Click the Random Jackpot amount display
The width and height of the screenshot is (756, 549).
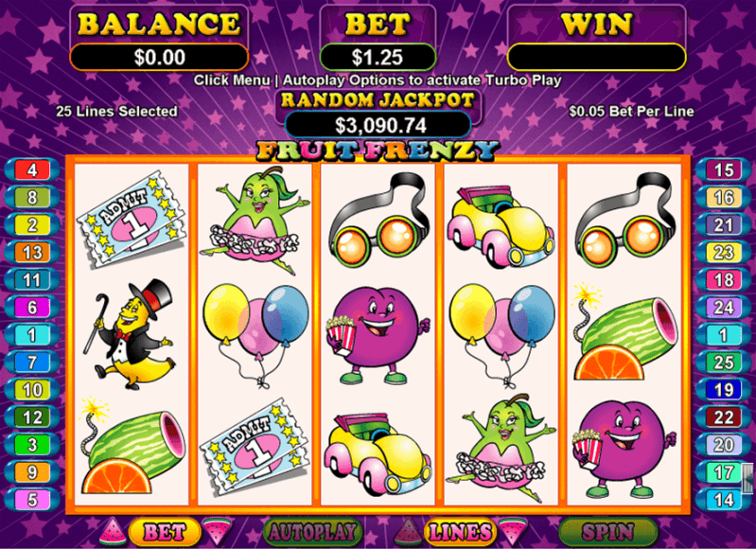(378, 126)
